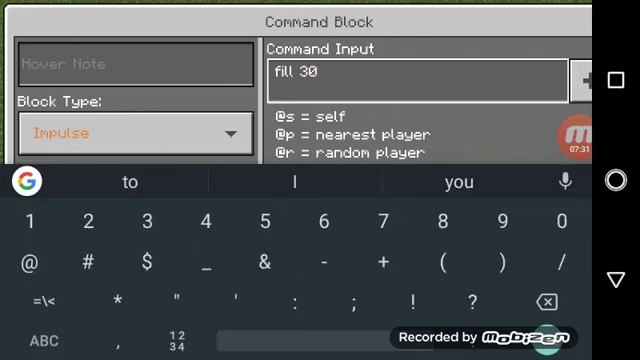This screenshot has height=360, width=640.
Task: Choose the suggestion word "you"
Action: coord(459,182)
